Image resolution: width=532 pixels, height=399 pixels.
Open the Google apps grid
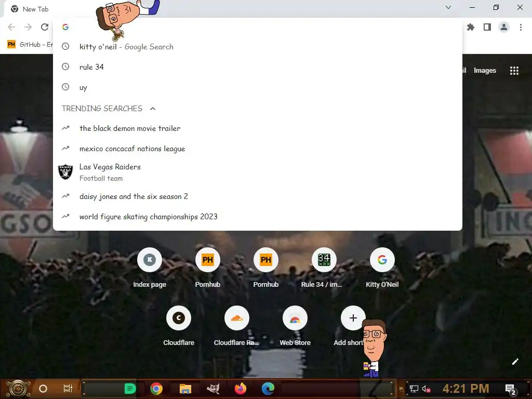[x=514, y=71]
